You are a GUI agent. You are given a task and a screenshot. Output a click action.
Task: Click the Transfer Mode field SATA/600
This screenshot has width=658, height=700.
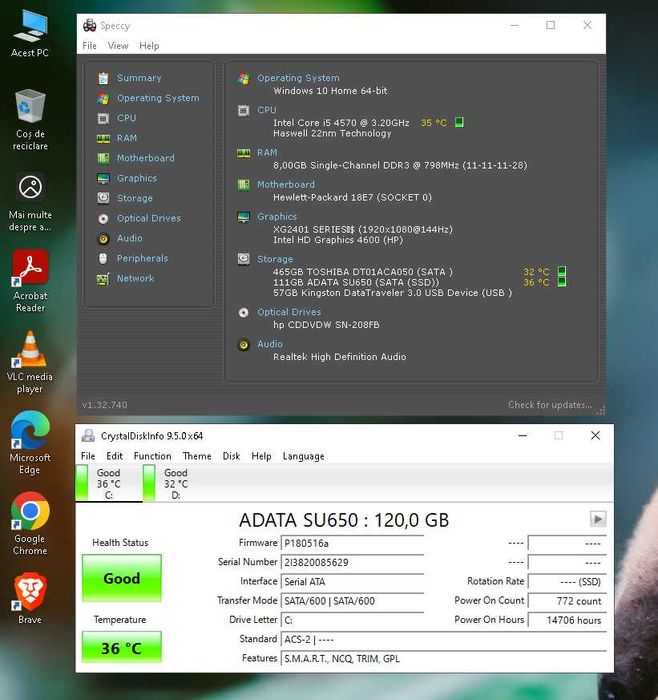(x=352, y=600)
